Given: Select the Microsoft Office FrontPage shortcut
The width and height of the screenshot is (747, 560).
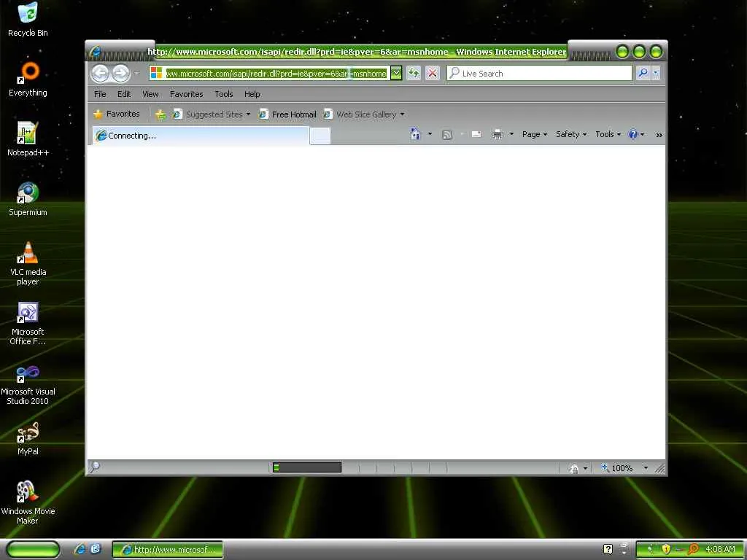Looking at the screenshot, I should coord(28,323).
